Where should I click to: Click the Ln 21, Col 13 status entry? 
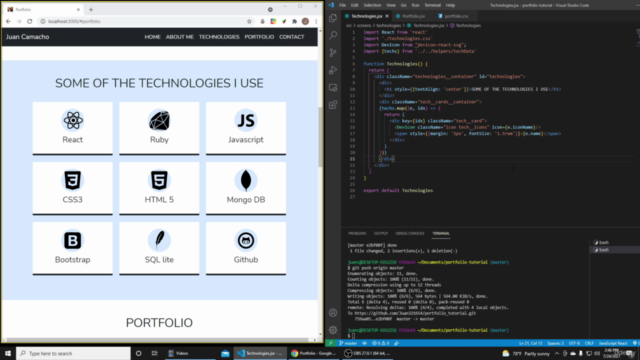point(531,343)
